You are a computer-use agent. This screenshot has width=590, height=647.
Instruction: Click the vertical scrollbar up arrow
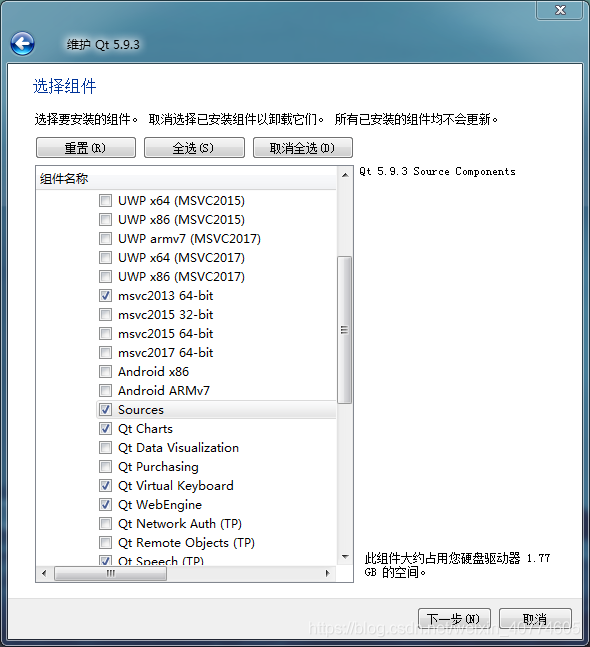point(345,175)
